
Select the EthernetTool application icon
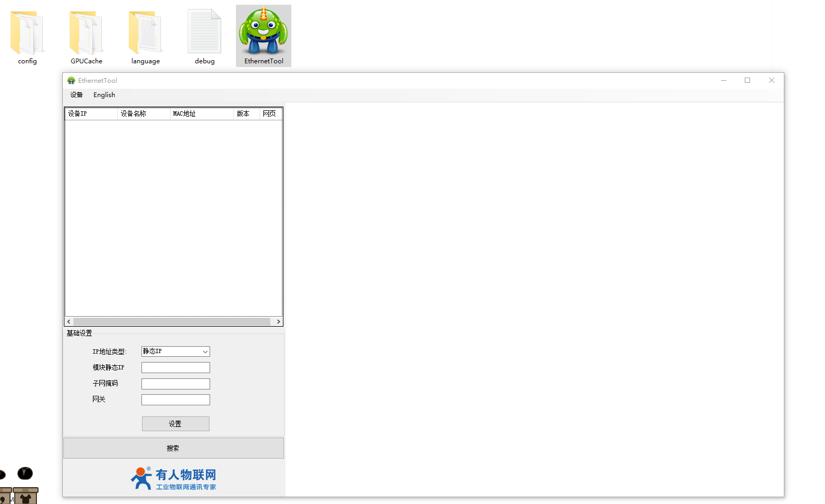(x=263, y=33)
